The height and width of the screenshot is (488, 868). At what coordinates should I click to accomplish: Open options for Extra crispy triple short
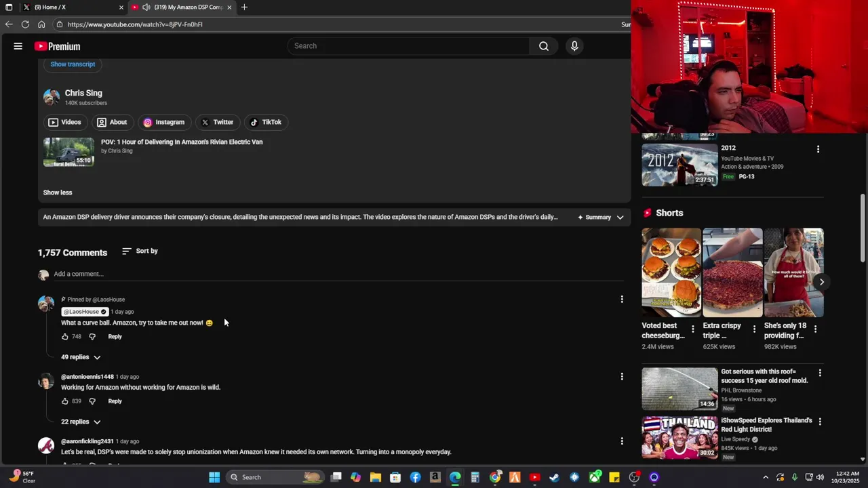click(754, 329)
